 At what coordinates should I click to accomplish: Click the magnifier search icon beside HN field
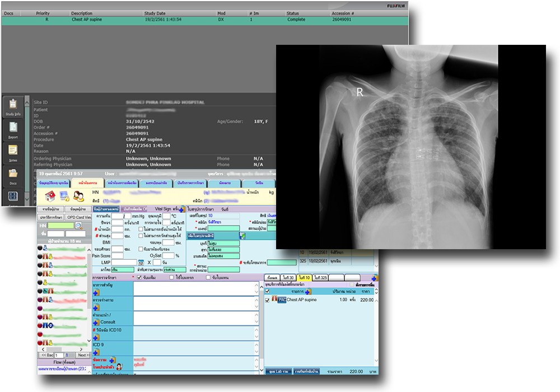pyautogui.click(x=78, y=226)
